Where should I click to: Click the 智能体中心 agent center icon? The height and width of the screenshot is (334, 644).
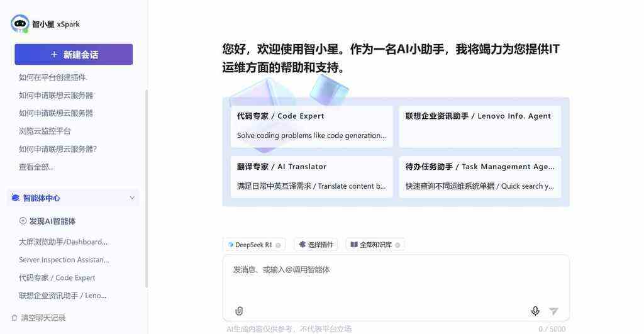click(x=15, y=198)
